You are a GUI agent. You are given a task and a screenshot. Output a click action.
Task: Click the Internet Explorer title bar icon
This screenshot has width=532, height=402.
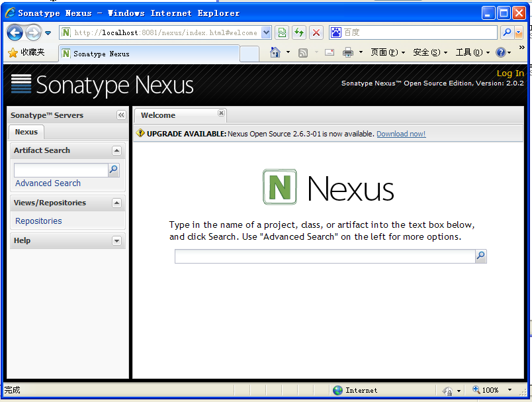(x=10, y=13)
